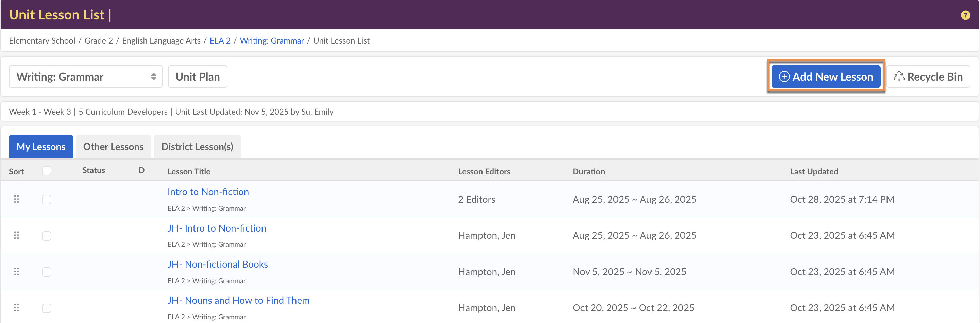Open the JH- Non-fictional Books lesson link
Screen dimensions: 980x323
tap(218, 264)
